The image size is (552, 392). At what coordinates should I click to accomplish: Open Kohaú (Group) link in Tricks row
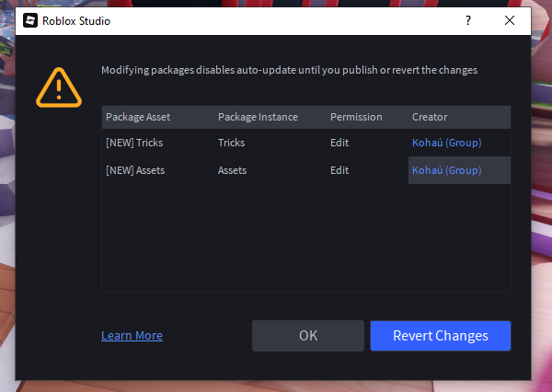click(x=447, y=143)
